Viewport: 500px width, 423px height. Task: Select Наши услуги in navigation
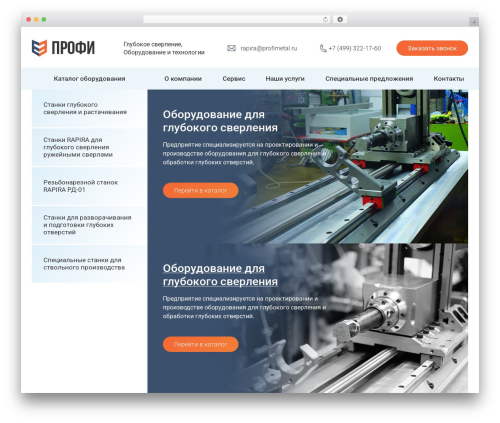click(285, 79)
